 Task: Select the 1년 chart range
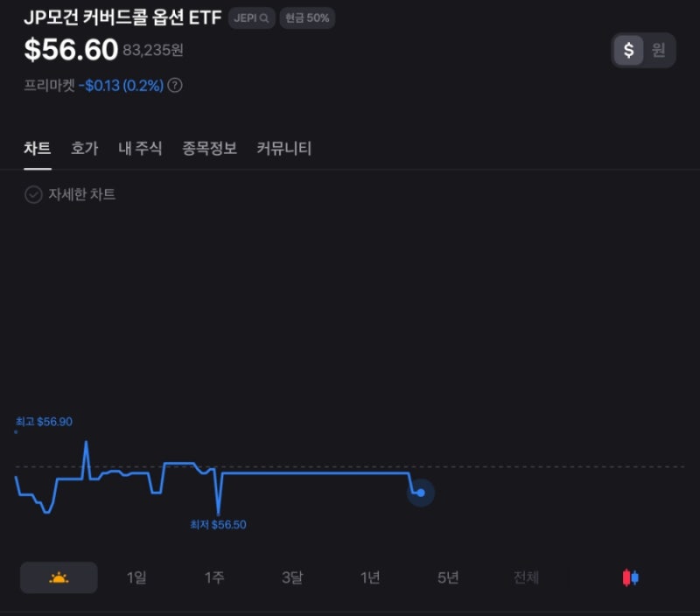click(x=369, y=577)
